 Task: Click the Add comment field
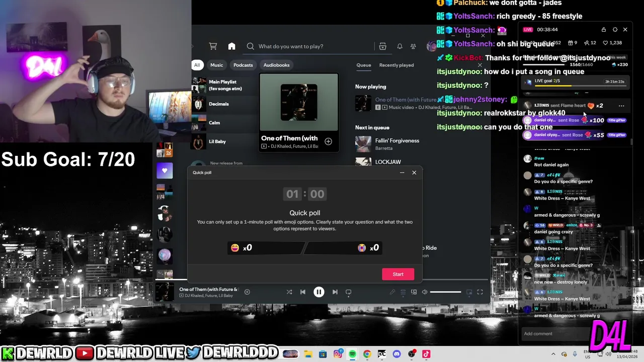click(x=556, y=334)
